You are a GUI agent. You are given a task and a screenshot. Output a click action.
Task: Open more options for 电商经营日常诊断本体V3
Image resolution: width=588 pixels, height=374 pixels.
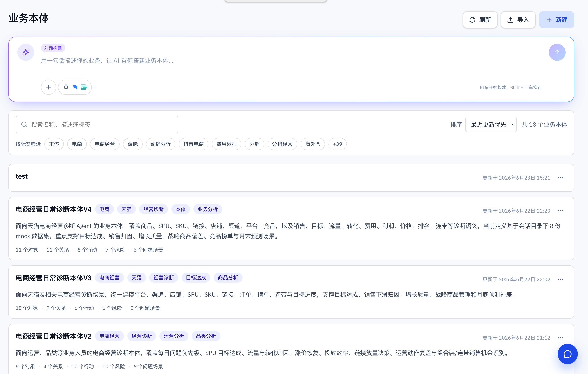(x=560, y=279)
